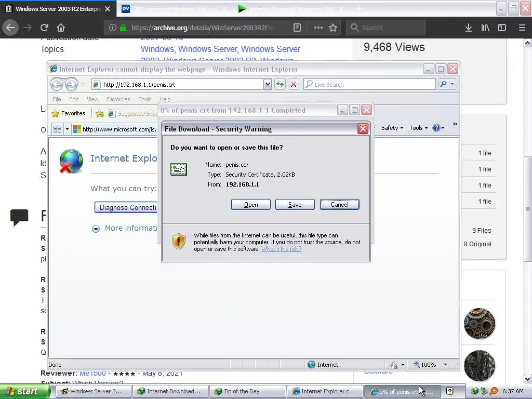The height and width of the screenshot is (399, 532).
Task: Open "What's the risk?" link
Action: pos(281,249)
